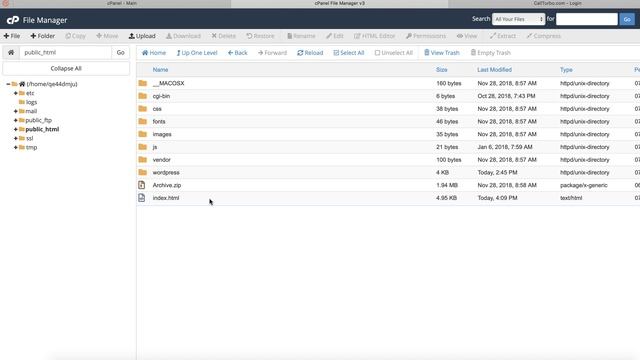Click the css folder icon
Viewport: 640px width, 360px height.
coord(142,108)
